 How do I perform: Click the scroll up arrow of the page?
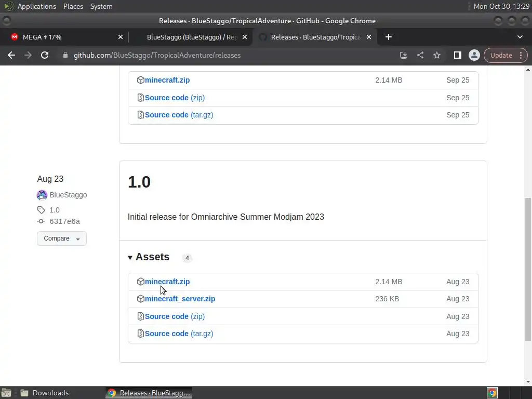click(528, 70)
